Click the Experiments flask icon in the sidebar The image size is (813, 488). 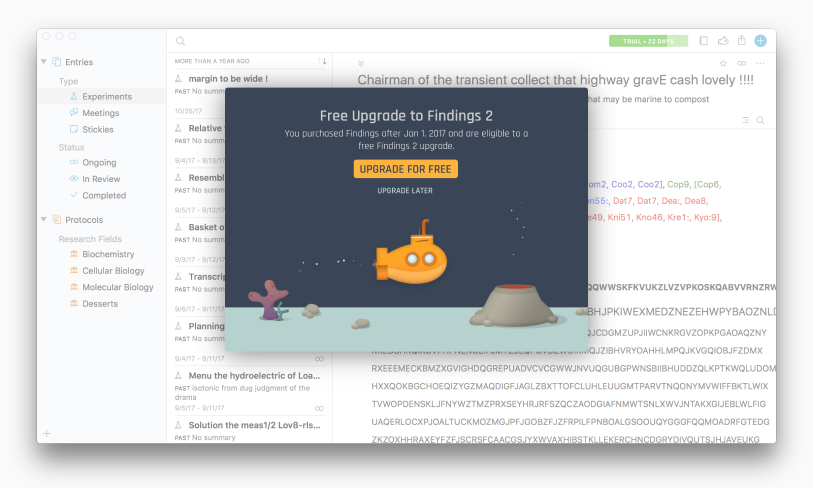coord(74,96)
